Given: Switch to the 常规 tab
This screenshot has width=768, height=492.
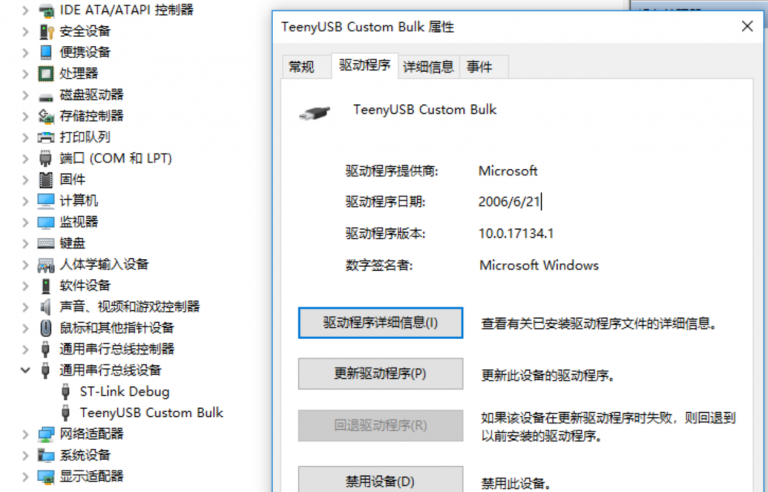Looking at the screenshot, I should pyautogui.click(x=301, y=67).
